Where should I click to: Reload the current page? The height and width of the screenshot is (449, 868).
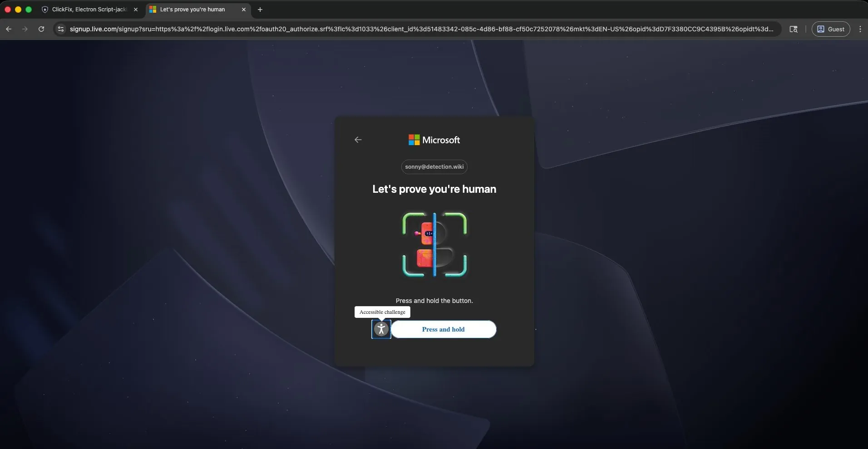click(41, 29)
